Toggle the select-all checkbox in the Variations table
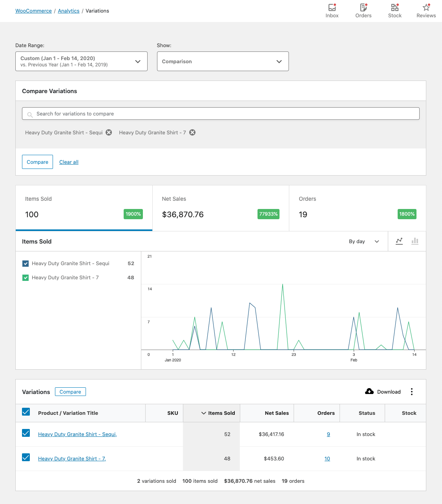The height and width of the screenshot is (504, 442). click(26, 412)
